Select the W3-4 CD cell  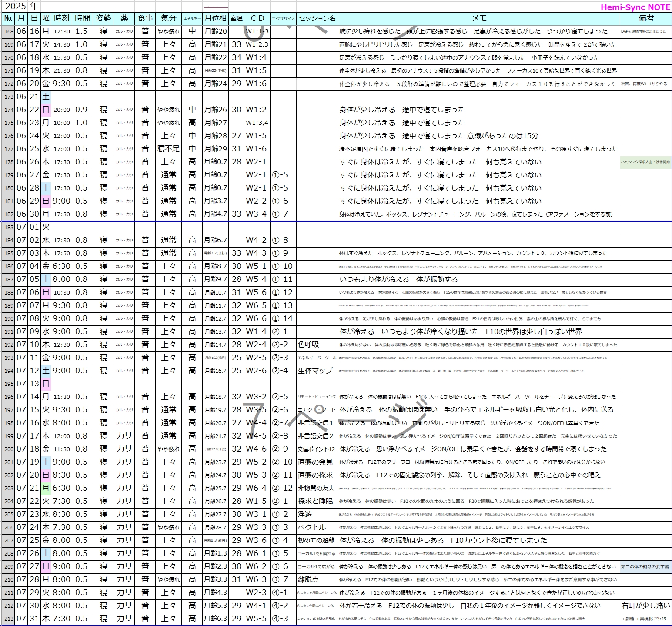[257, 214]
